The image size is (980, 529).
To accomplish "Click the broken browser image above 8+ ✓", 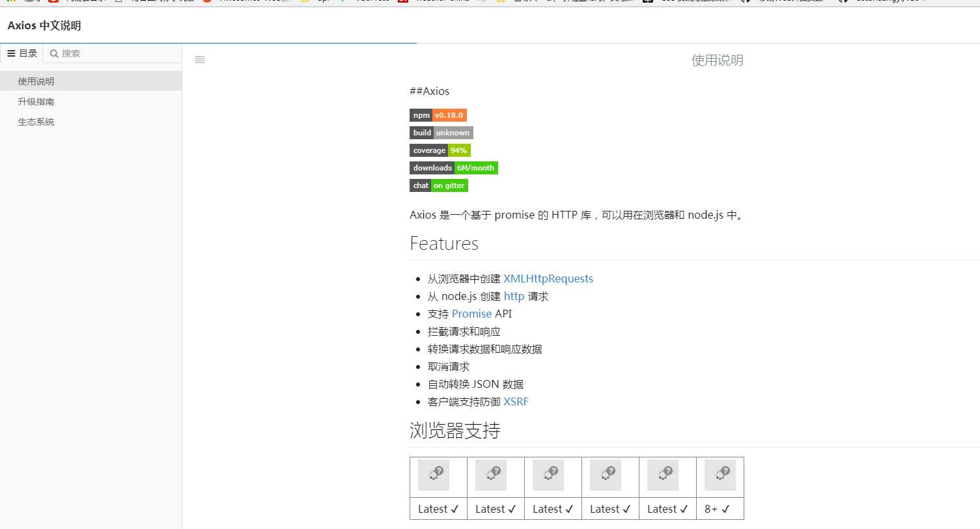I will [x=720, y=475].
